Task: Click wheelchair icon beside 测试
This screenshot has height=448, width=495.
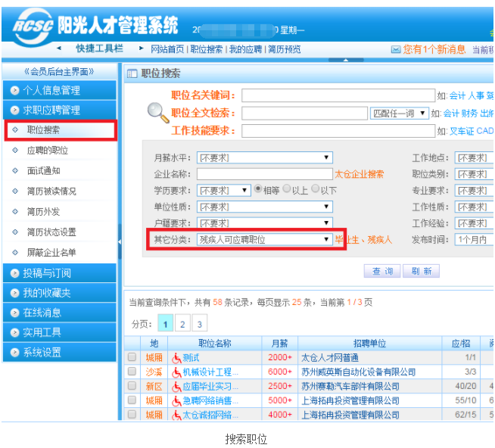Action: [x=176, y=358]
